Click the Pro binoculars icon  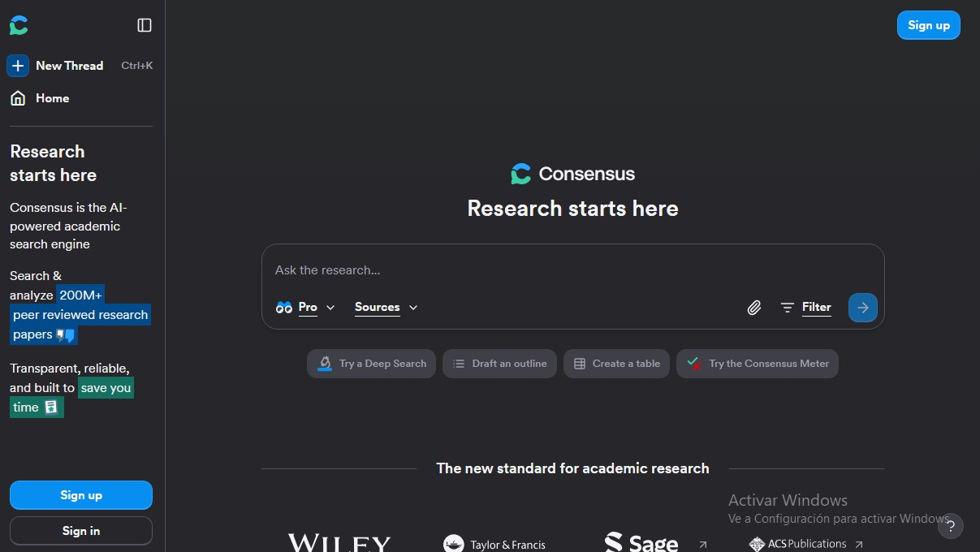283,307
